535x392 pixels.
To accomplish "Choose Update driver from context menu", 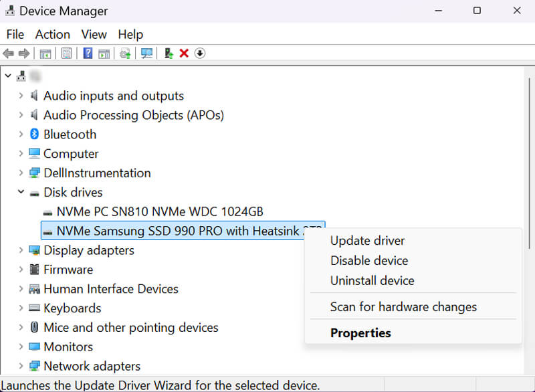I will [x=367, y=240].
